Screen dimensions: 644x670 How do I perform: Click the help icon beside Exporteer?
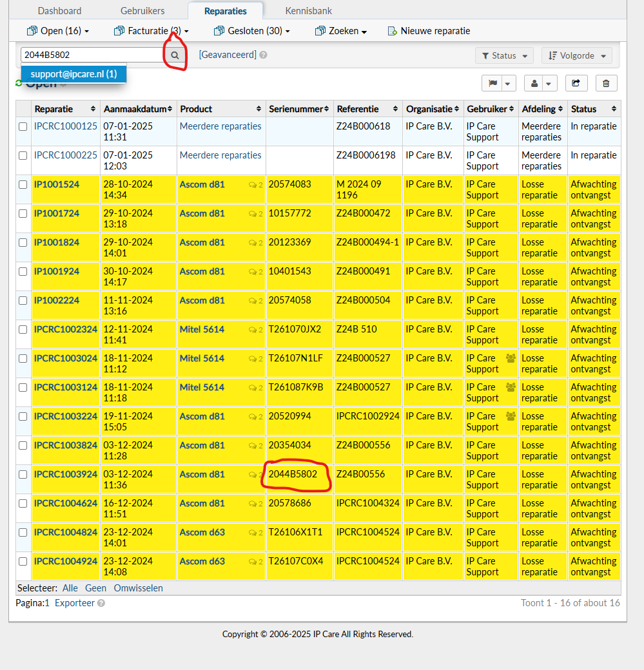pos(101,604)
